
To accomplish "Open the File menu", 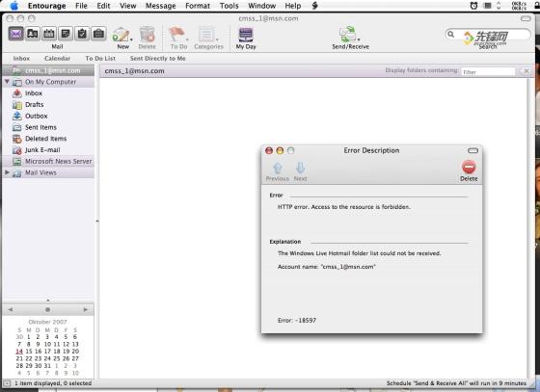I will click(81, 6).
